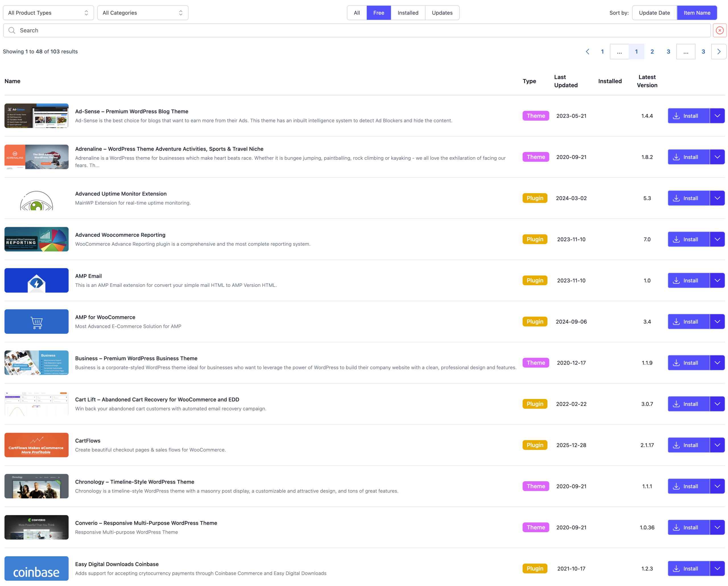Click the Coinbase logo thumbnail
This screenshot has width=728, height=586.
pyautogui.click(x=36, y=568)
